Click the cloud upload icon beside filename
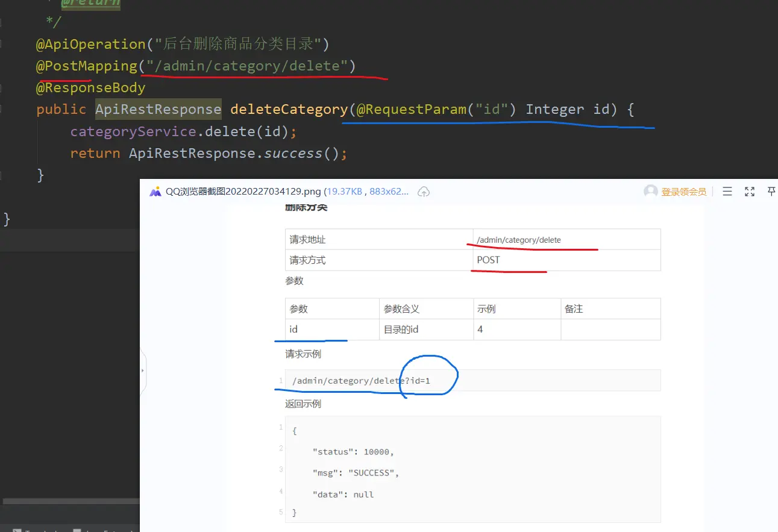The height and width of the screenshot is (532, 778). (424, 192)
